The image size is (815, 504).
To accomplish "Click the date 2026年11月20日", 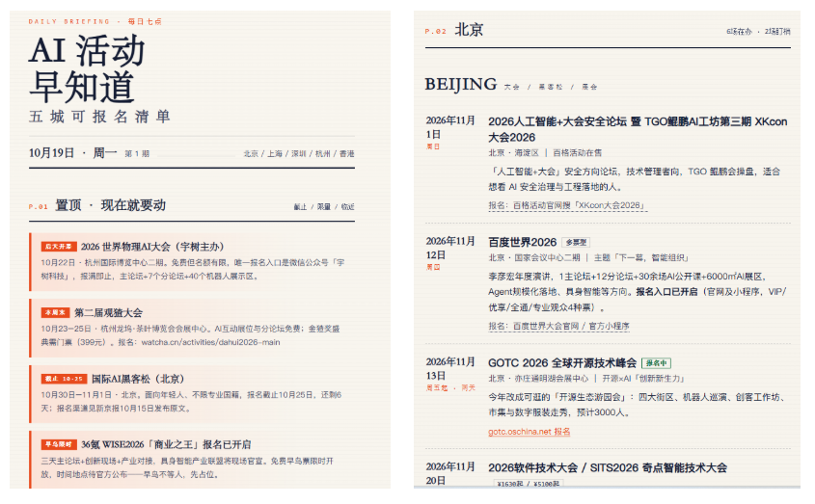I will pos(450,473).
